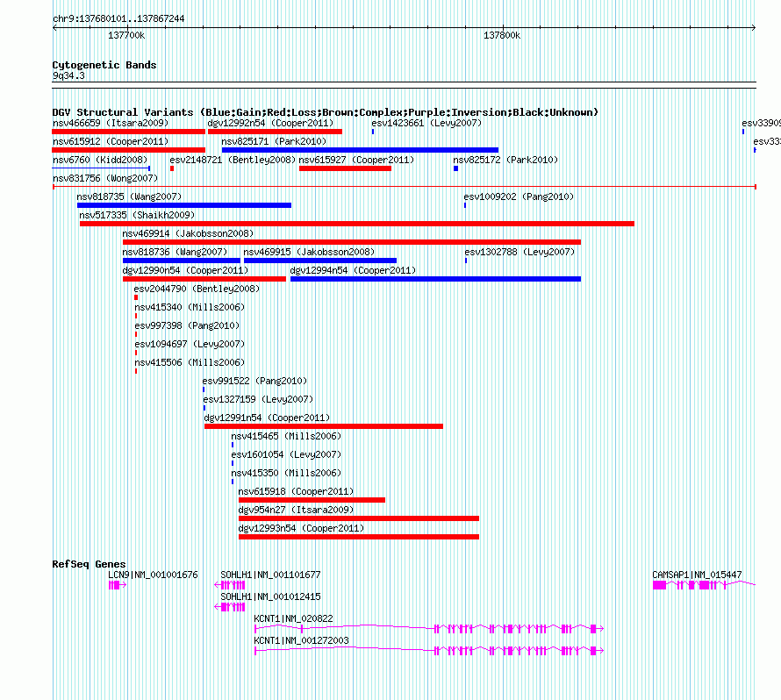The width and height of the screenshot is (781, 700).
Task: Click the nsv466659 (Itsara2009) variant label
Action: point(111,123)
